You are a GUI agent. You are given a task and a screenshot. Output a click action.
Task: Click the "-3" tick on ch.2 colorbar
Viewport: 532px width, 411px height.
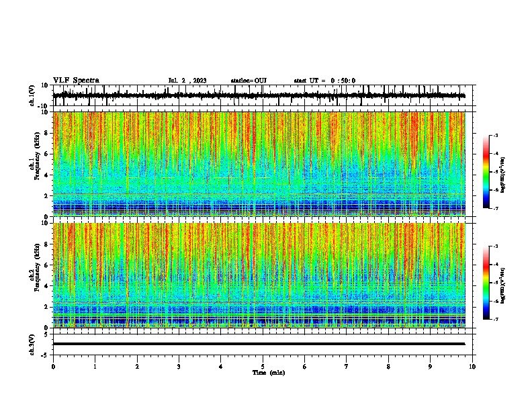[x=496, y=246]
